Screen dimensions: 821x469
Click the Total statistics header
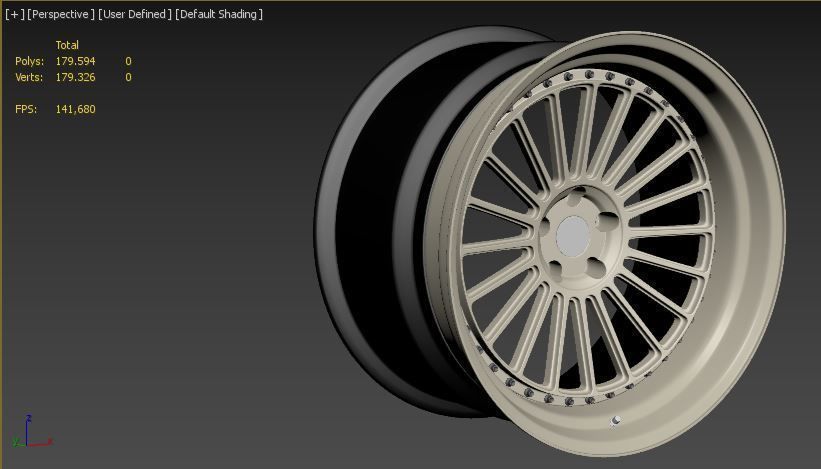[67, 45]
